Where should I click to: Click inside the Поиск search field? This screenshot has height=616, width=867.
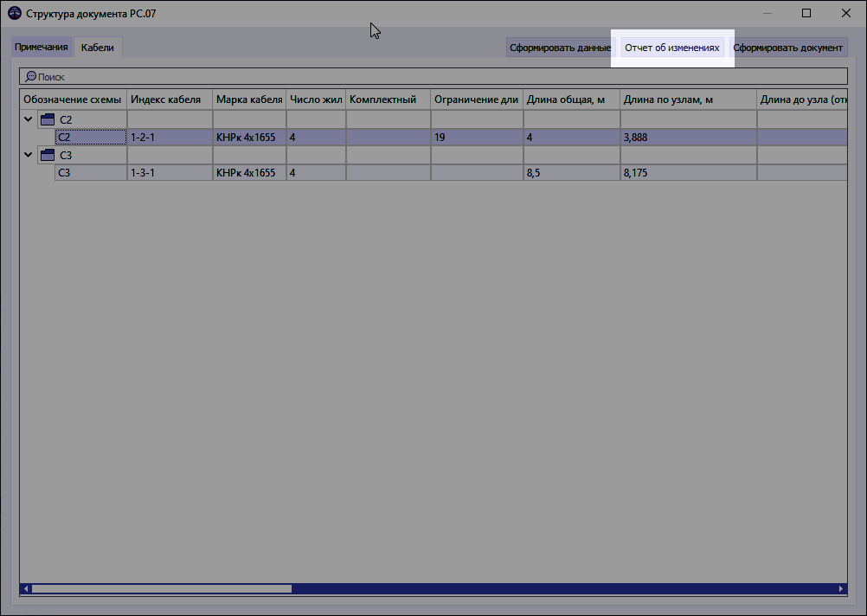click(260, 75)
